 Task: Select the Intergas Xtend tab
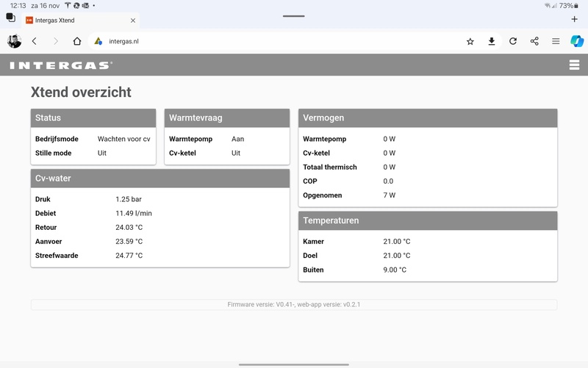81,21
